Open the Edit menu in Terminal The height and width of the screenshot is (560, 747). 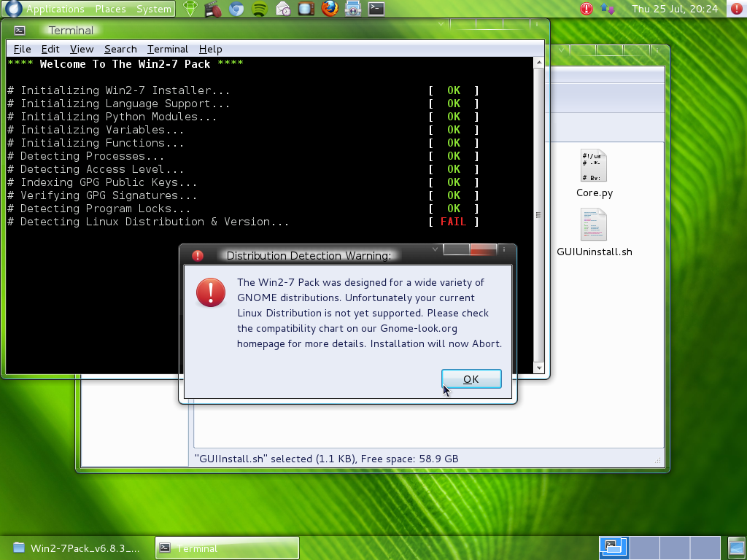(x=50, y=49)
